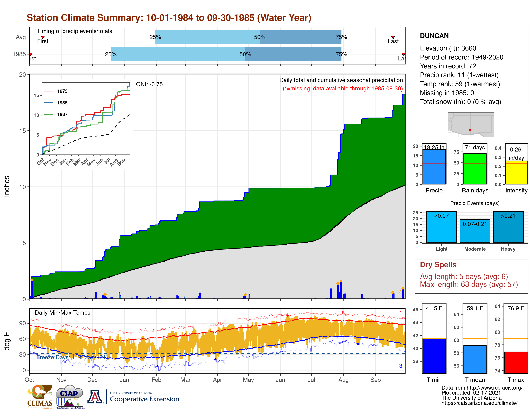Click the Precip Events (days) heading
This screenshot has height=411, width=532.
click(x=475, y=203)
